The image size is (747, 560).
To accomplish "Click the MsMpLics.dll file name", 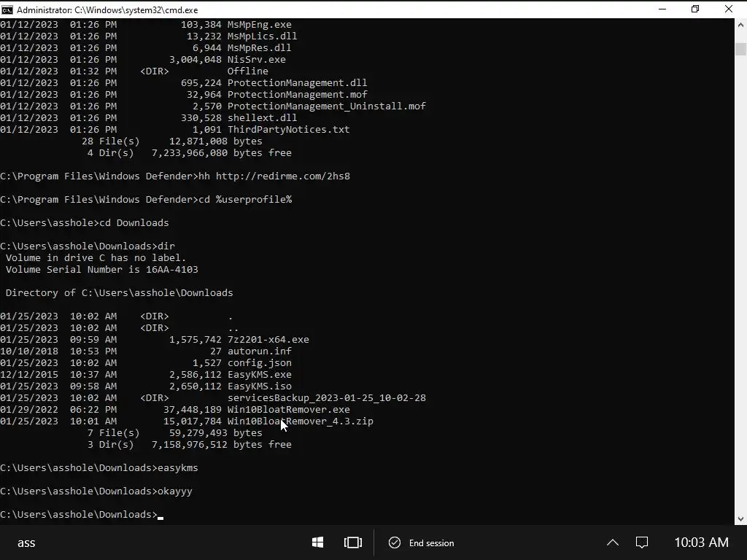I will click(262, 36).
